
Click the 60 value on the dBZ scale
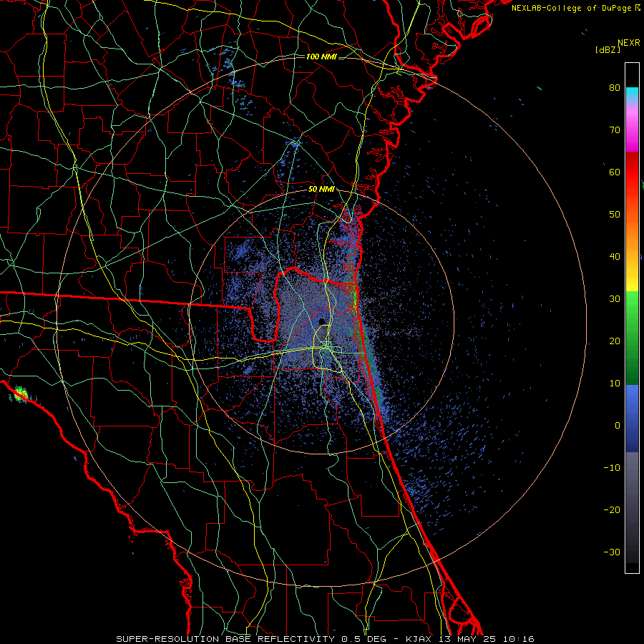615,172
